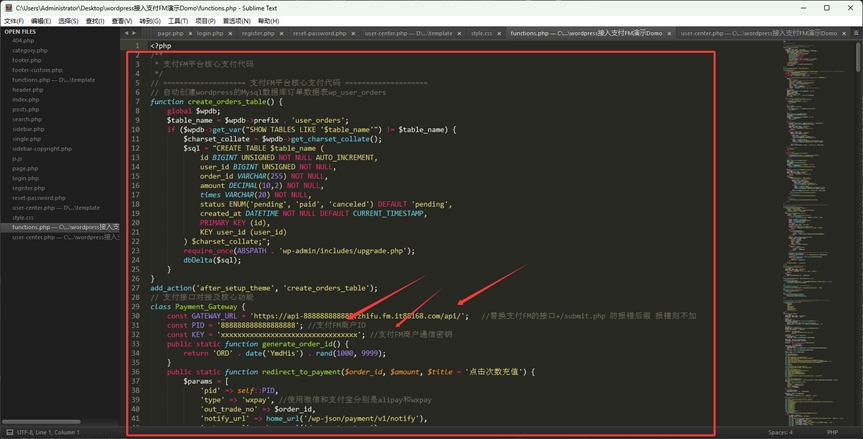The image size is (863, 439).
Task: Switch to the reset-password.php tab
Action: [x=319, y=33]
